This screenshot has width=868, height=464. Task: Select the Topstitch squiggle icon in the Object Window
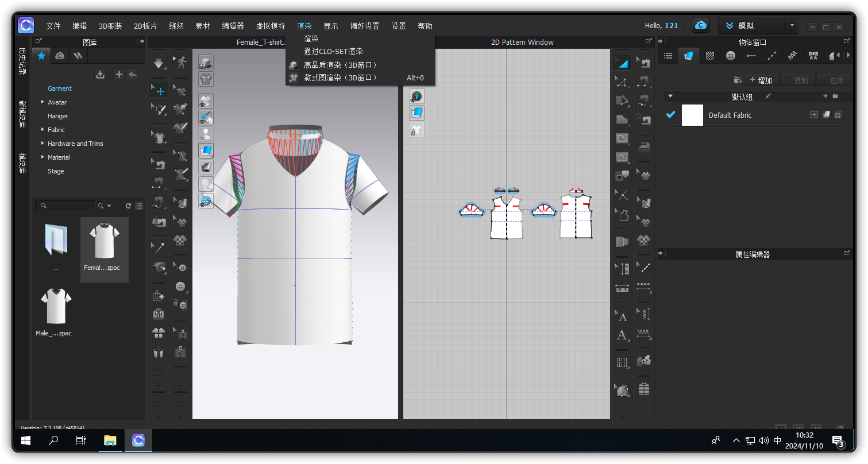point(793,56)
